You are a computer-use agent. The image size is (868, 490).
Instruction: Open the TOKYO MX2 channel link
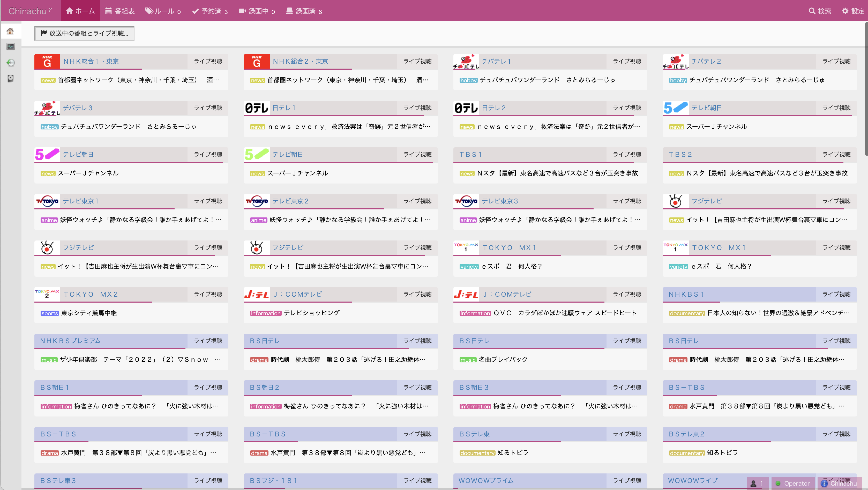tap(91, 294)
